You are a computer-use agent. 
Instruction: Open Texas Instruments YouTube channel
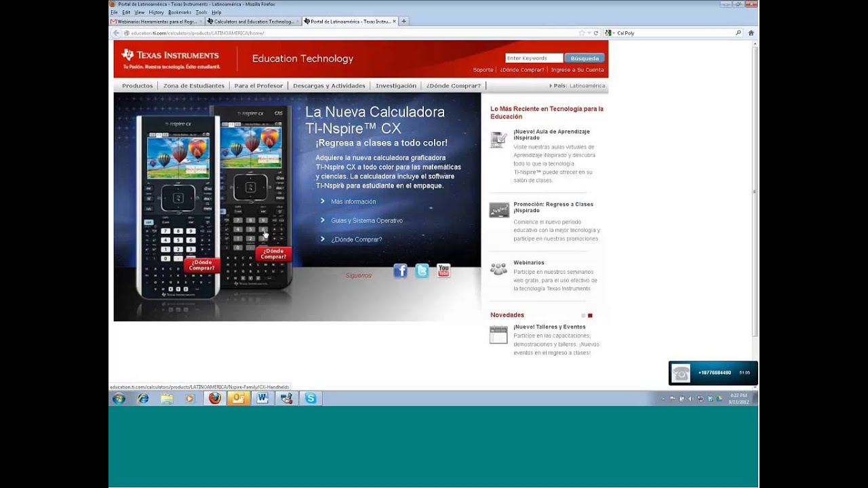point(443,271)
